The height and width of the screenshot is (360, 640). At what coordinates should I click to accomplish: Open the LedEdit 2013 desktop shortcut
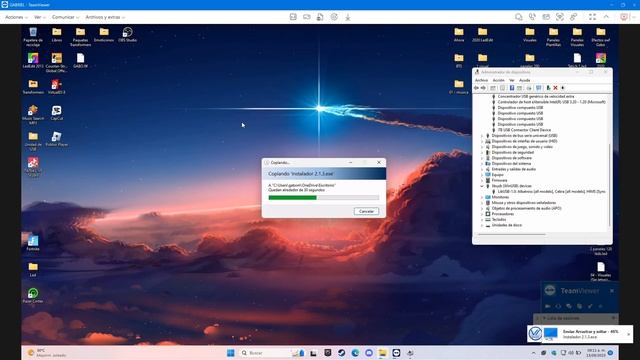[33, 60]
